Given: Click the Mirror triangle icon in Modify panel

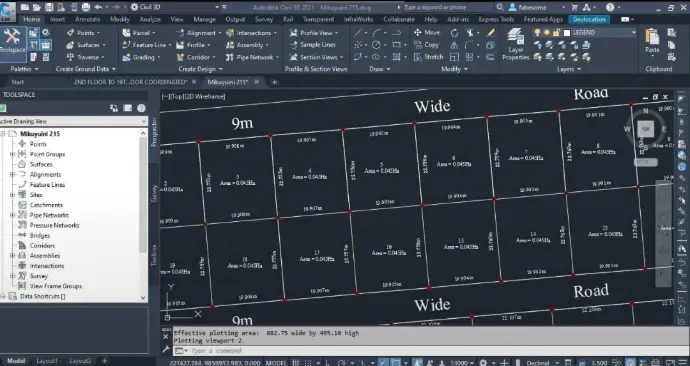Looking at the screenshot, I should 454,45.
